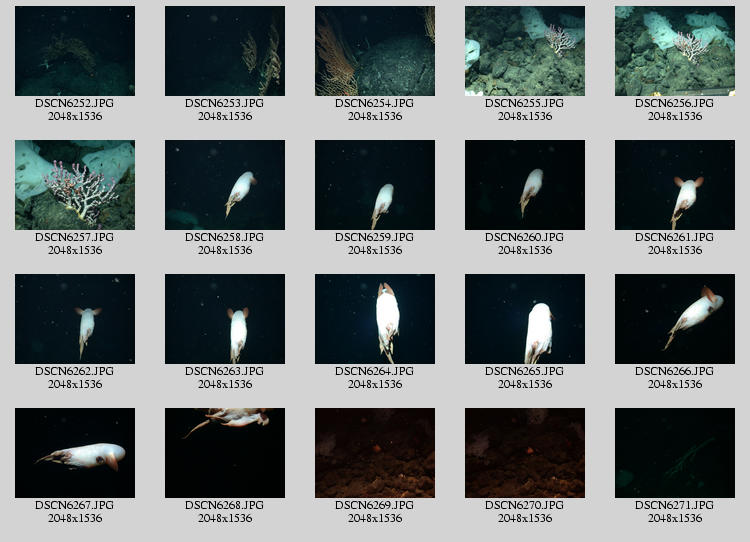Open the DSCN6255.JPG white coral thumbnail
This screenshot has width=750, height=542.
pos(525,51)
